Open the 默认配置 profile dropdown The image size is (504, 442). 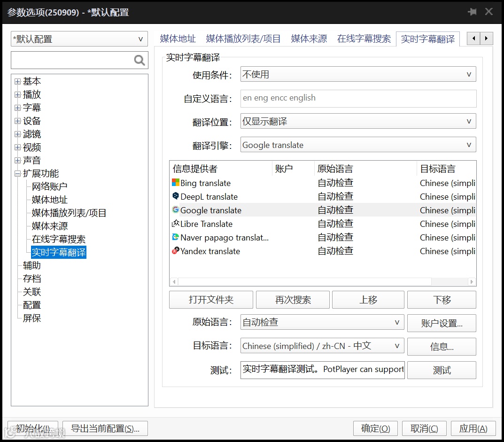(x=79, y=39)
